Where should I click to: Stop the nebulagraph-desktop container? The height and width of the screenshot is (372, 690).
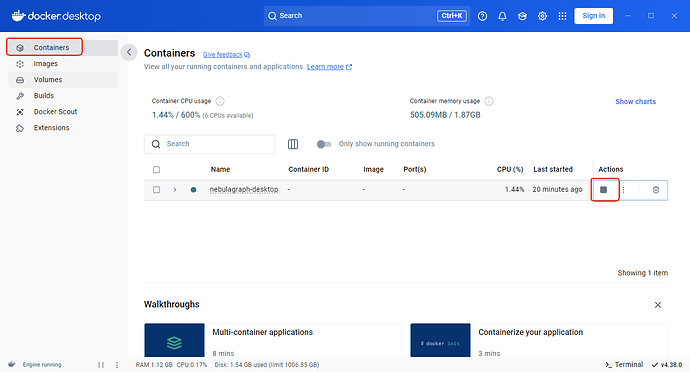604,190
